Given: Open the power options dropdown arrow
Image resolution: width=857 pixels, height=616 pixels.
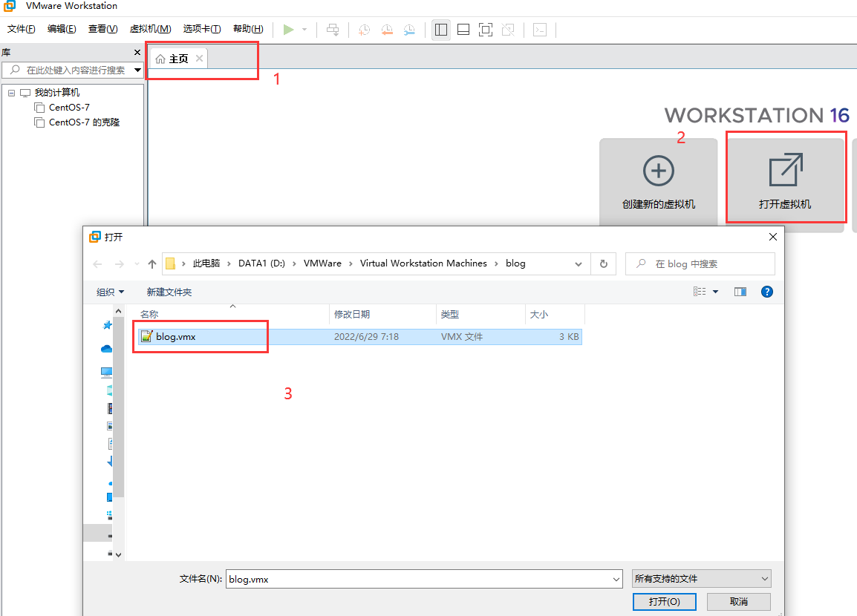Looking at the screenshot, I should pos(304,30).
